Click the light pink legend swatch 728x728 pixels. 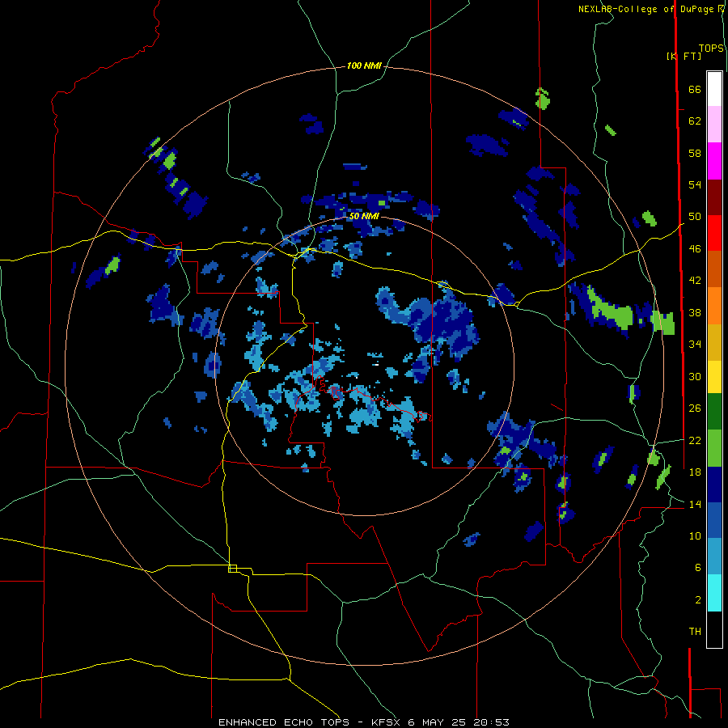click(714, 124)
